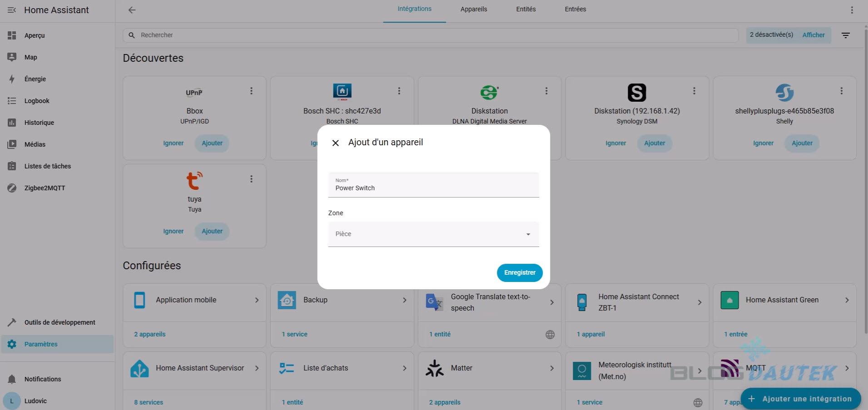
Task: Open Zigbee2MQTT from the sidebar
Action: pyautogui.click(x=45, y=188)
